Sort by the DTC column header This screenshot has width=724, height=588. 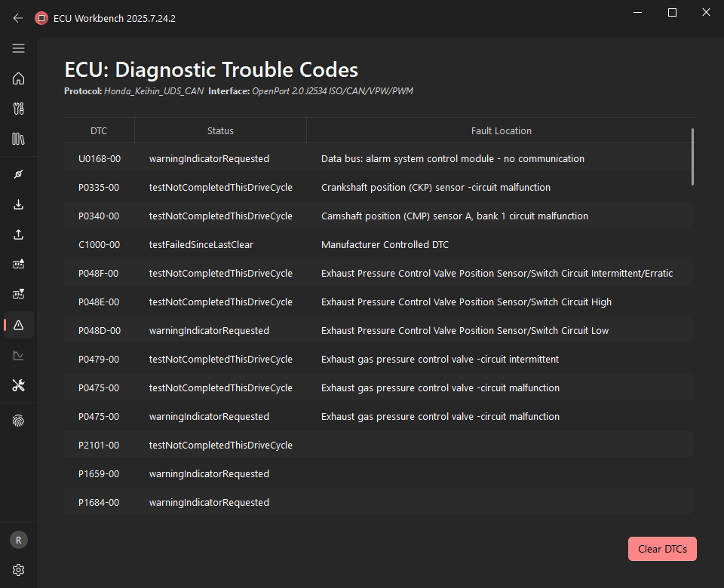[99, 130]
